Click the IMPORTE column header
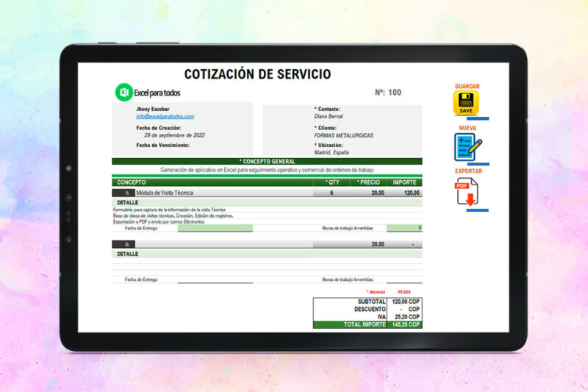 tap(404, 182)
